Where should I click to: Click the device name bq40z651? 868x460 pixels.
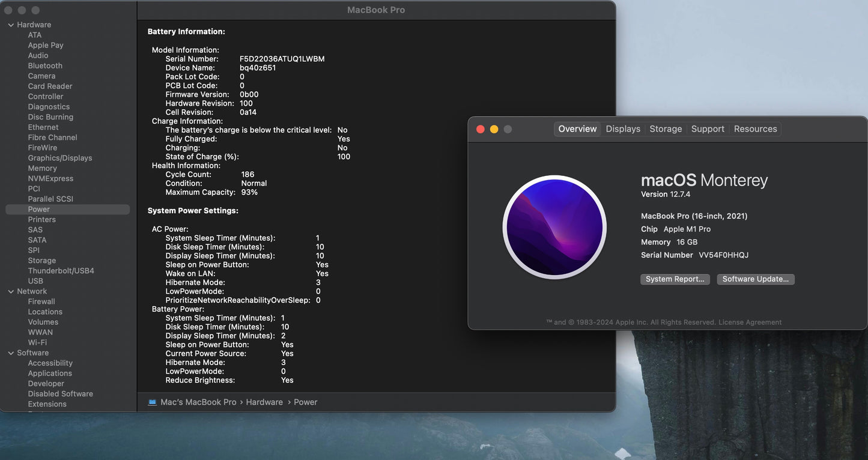(258, 68)
